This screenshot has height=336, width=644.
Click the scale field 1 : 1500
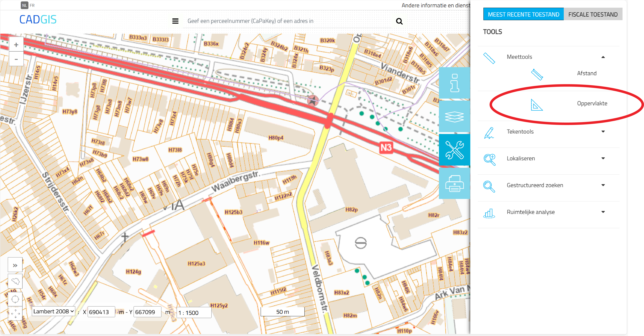(194, 313)
